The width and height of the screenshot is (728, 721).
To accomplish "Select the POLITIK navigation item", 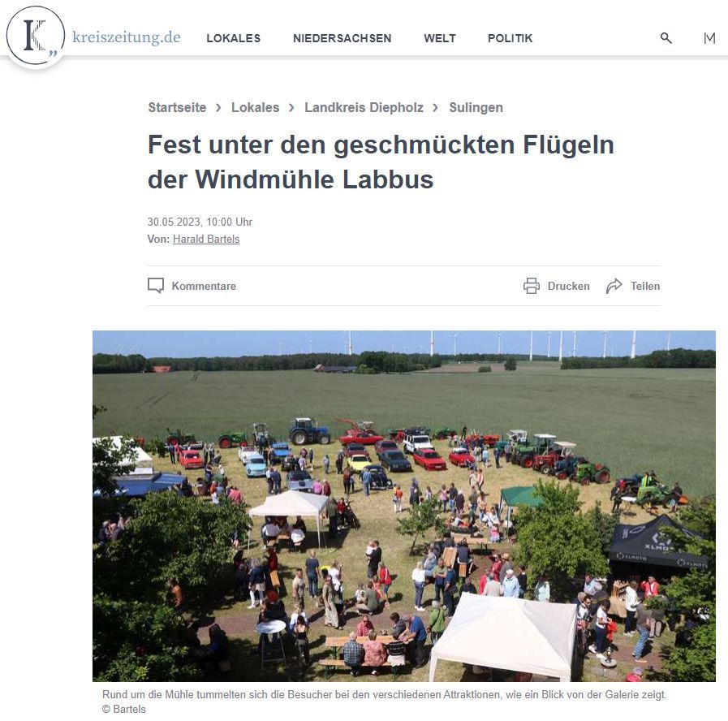I will click(510, 38).
